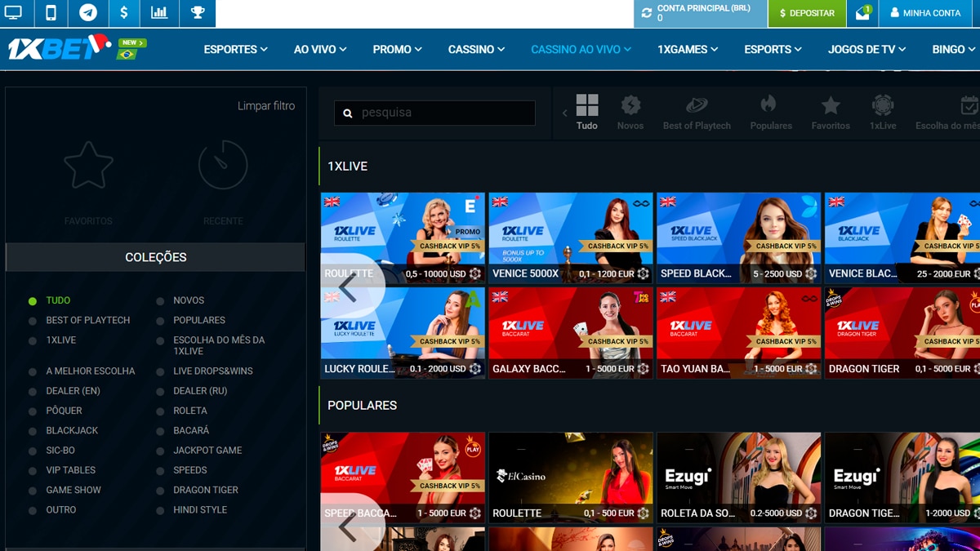Go to previous Populares games slide

[348, 527]
